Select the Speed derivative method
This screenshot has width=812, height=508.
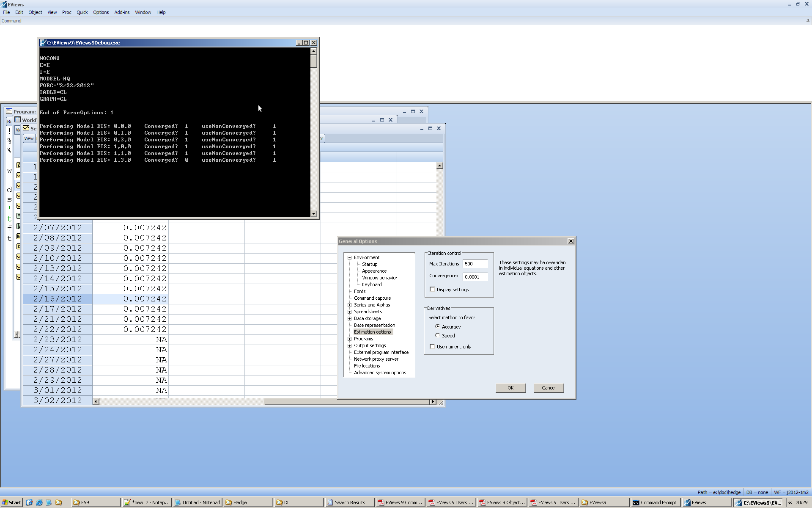coord(438,335)
